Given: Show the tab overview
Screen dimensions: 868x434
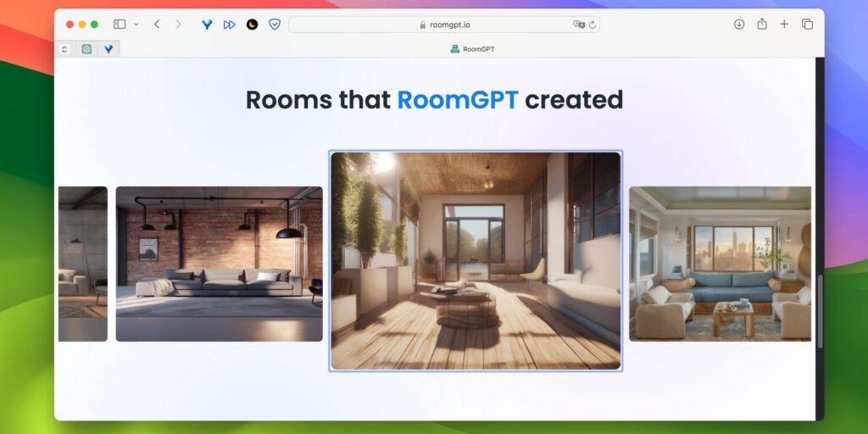Looking at the screenshot, I should click(807, 25).
